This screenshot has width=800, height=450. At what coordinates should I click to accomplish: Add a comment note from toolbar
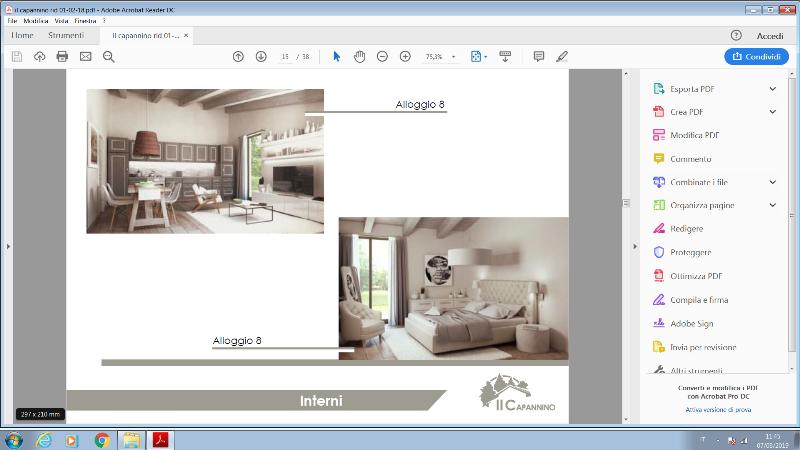539,57
